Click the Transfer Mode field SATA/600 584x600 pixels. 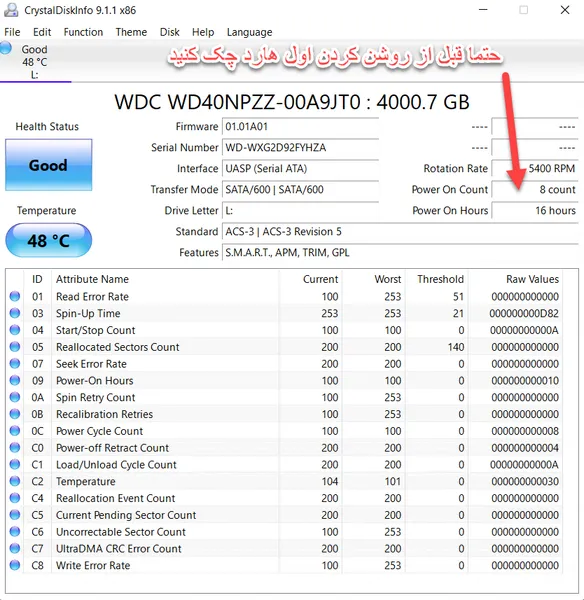click(300, 190)
